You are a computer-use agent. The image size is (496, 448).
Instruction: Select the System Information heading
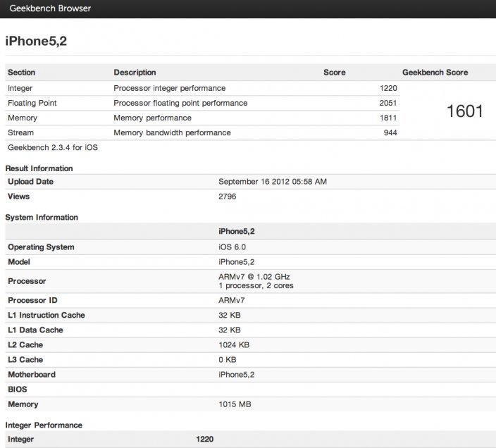(x=42, y=218)
